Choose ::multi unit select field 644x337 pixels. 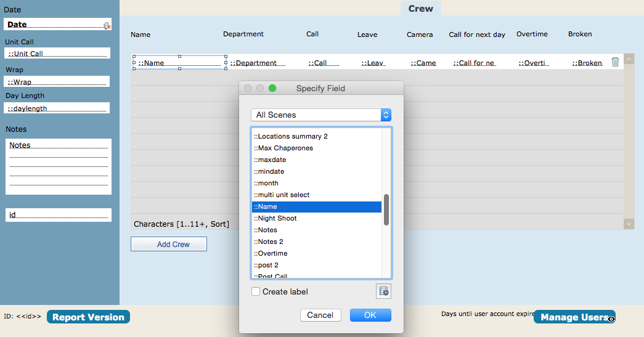317,195
